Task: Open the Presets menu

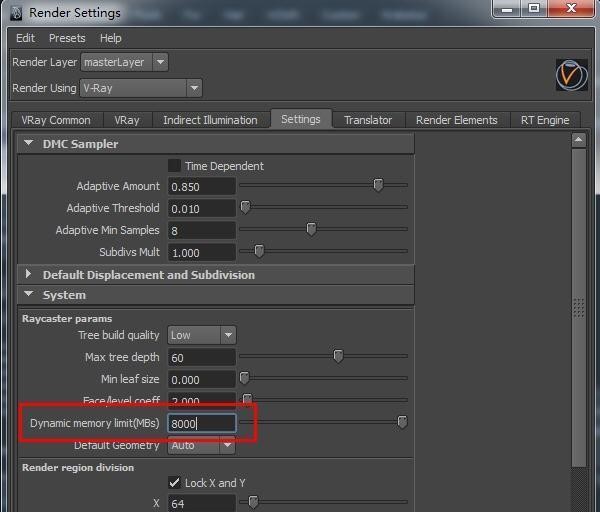Action: click(67, 38)
